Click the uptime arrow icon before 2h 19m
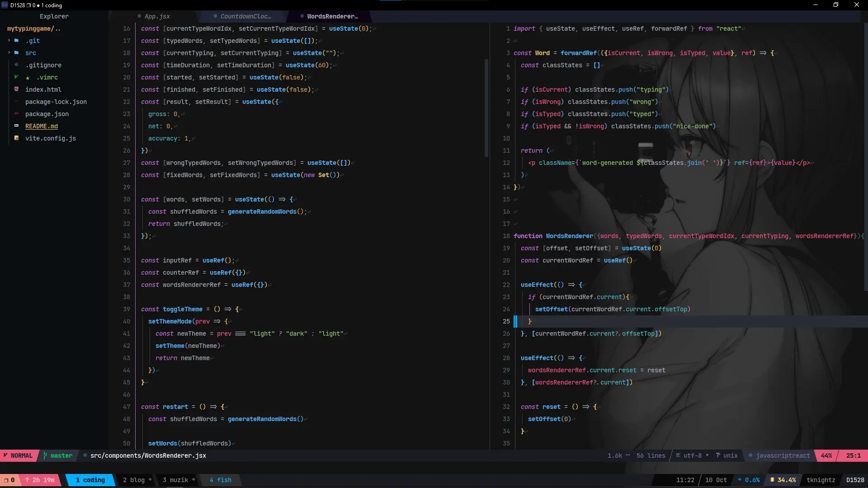This screenshot has width=868, height=488. (27, 480)
